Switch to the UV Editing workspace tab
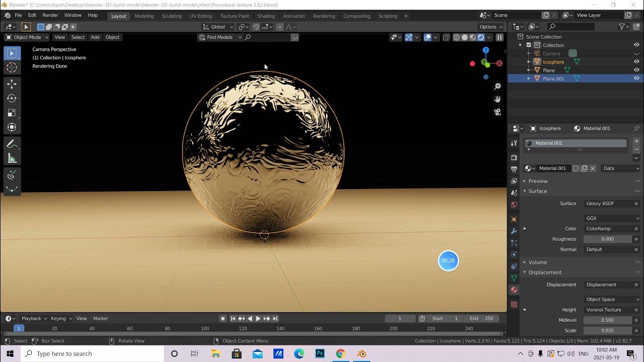644x362 pixels. (201, 16)
